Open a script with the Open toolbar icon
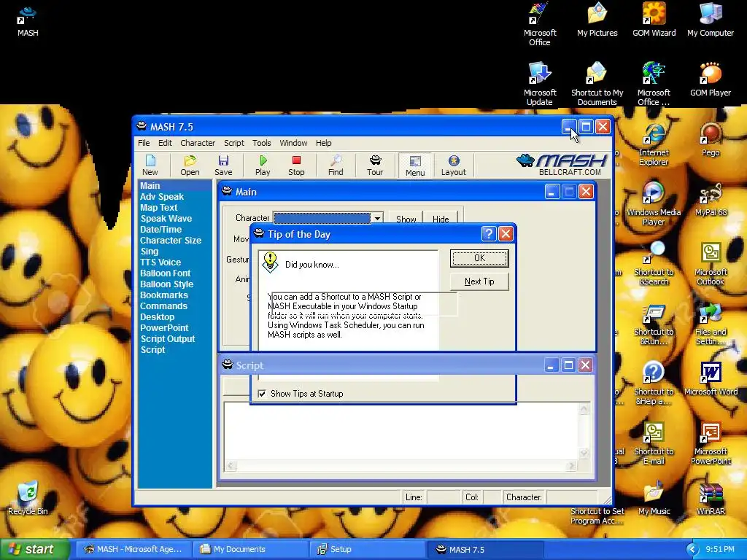Viewport: 747px width, 560px height. (x=190, y=166)
